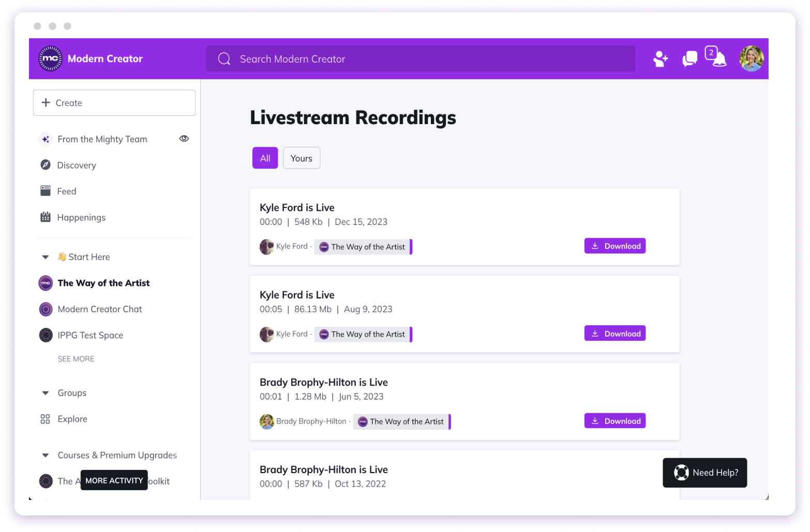Click the Explore grid icon
The height and width of the screenshot is (532, 810).
pyautogui.click(x=46, y=419)
